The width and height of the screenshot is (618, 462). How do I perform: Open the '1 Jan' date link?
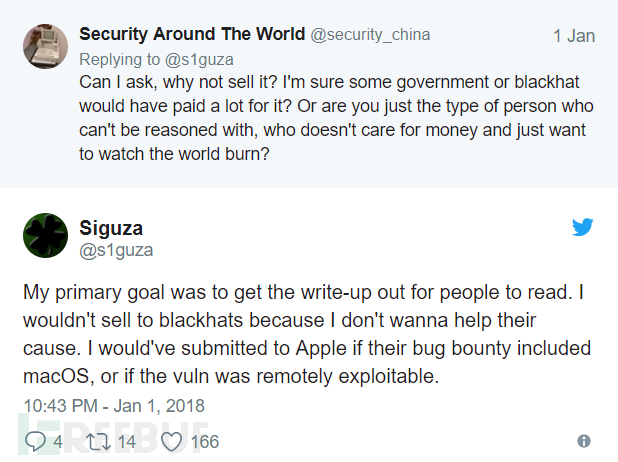point(574,36)
